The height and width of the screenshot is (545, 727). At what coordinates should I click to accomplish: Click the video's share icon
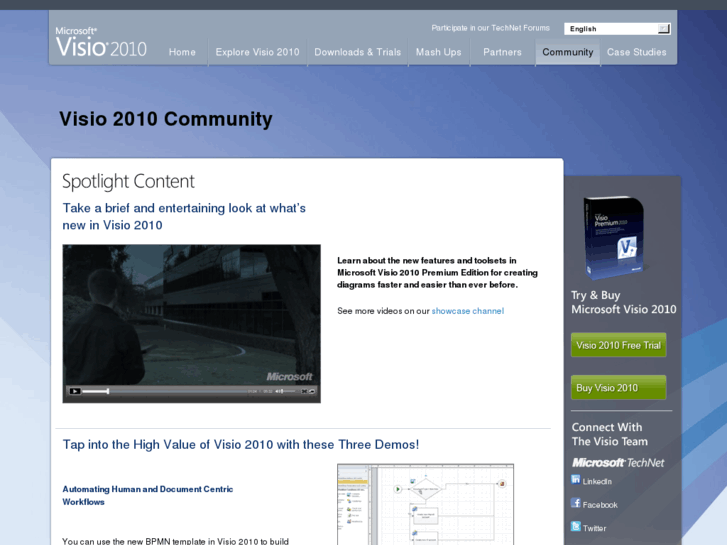coord(312,391)
